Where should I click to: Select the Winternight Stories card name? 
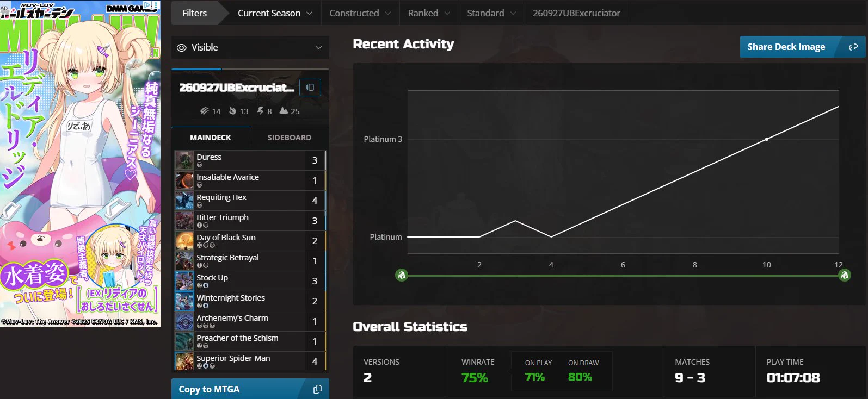(231, 298)
